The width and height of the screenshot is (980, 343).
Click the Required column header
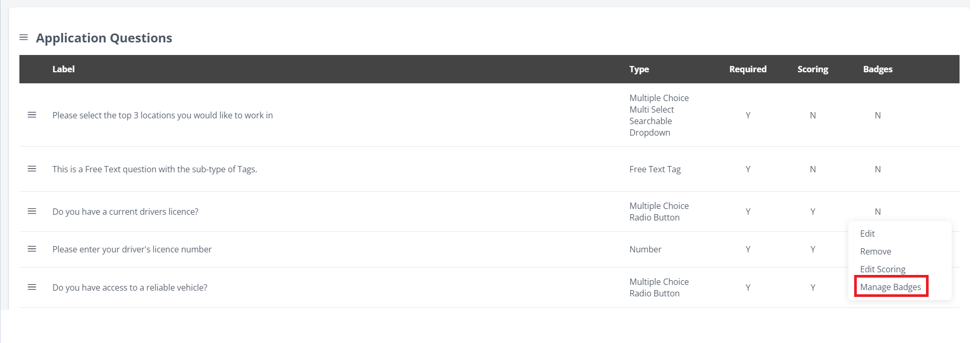point(748,69)
